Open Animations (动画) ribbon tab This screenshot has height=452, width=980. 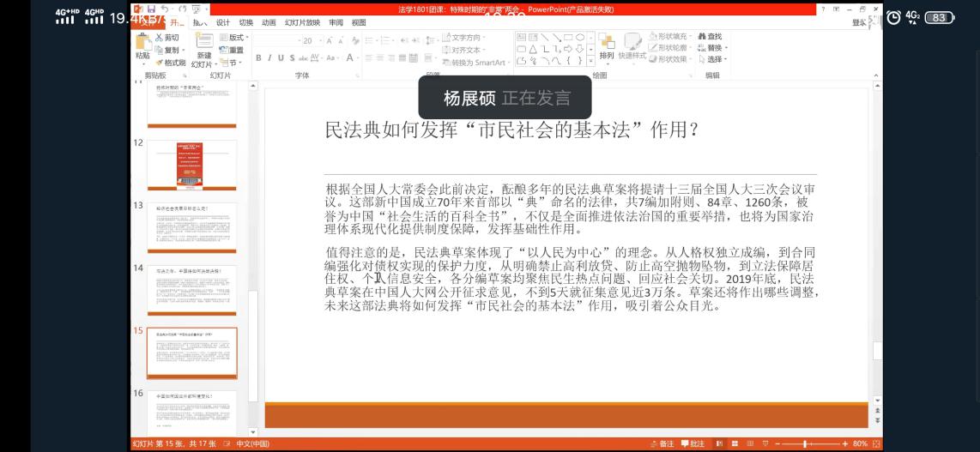pyautogui.click(x=269, y=22)
